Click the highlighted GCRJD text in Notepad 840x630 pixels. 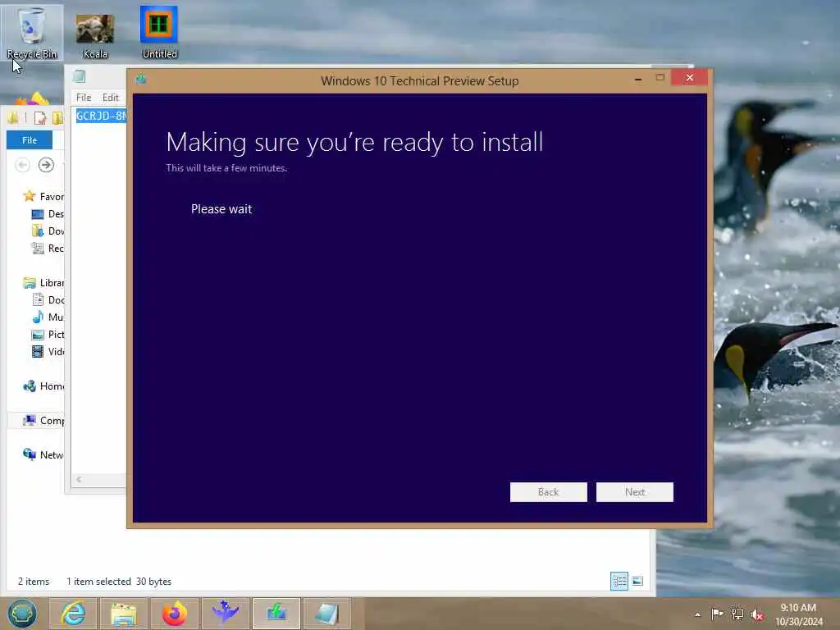click(101, 116)
